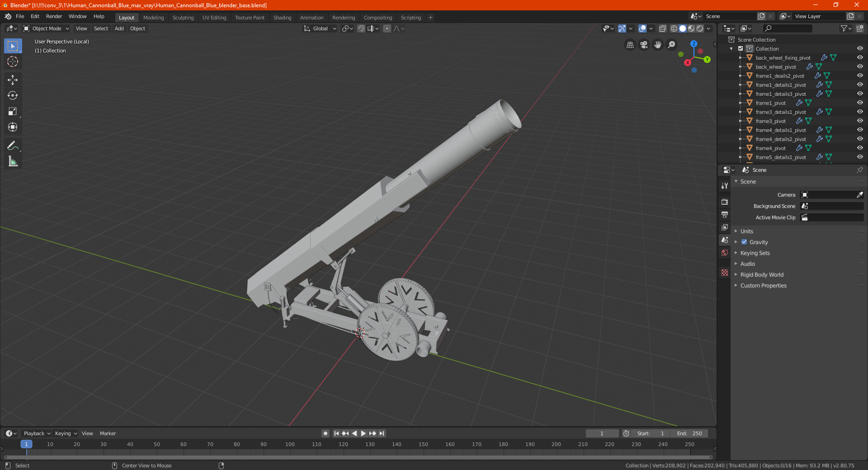Uncheck the Gravity checkbox
The width and height of the screenshot is (868, 470).
pos(744,242)
